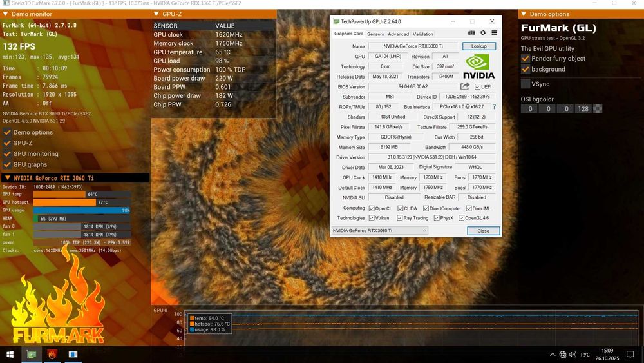Edit the OSI bgcolor alpha field 128
The width and height of the screenshot is (644, 363).
(x=583, y=109)
